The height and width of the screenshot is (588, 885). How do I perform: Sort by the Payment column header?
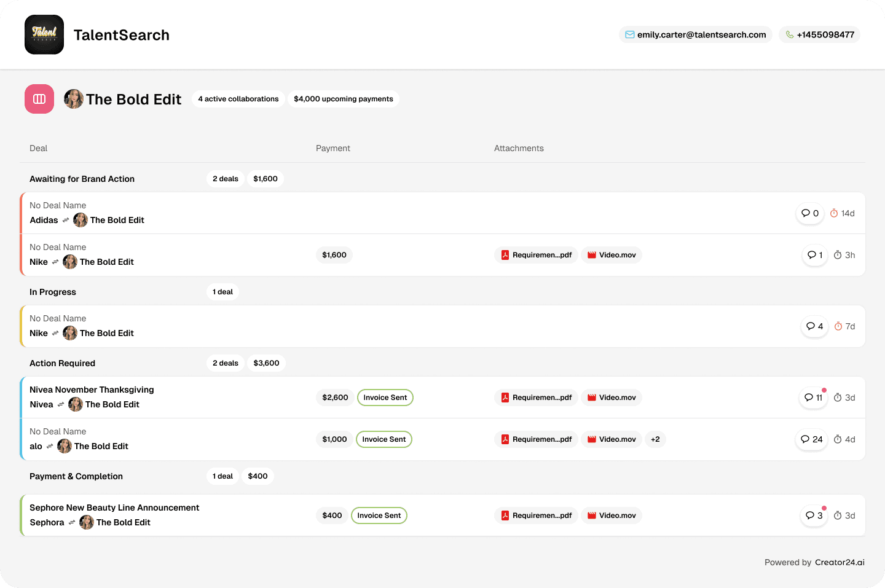click(333, 148)
